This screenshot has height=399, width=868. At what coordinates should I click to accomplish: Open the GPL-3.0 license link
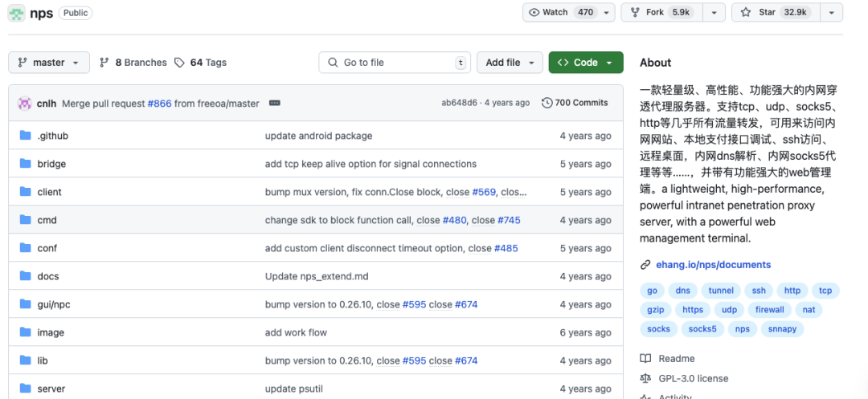click(684, 379)
